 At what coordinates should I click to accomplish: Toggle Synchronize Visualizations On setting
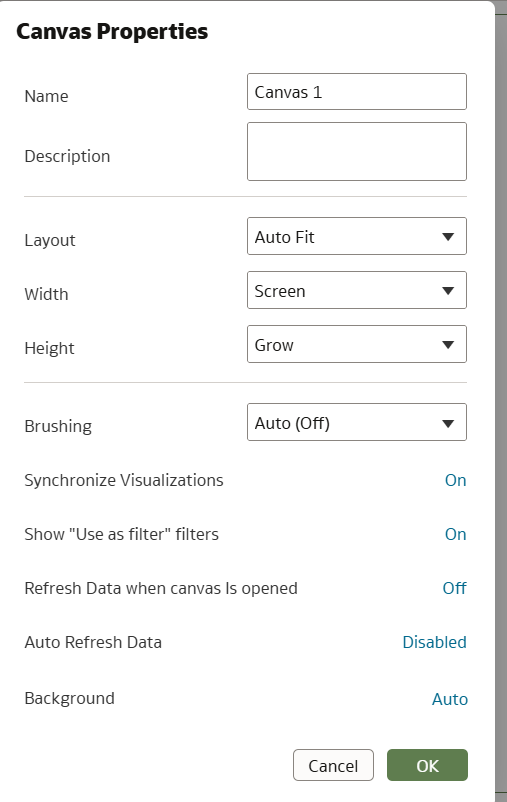coord(455,480)
